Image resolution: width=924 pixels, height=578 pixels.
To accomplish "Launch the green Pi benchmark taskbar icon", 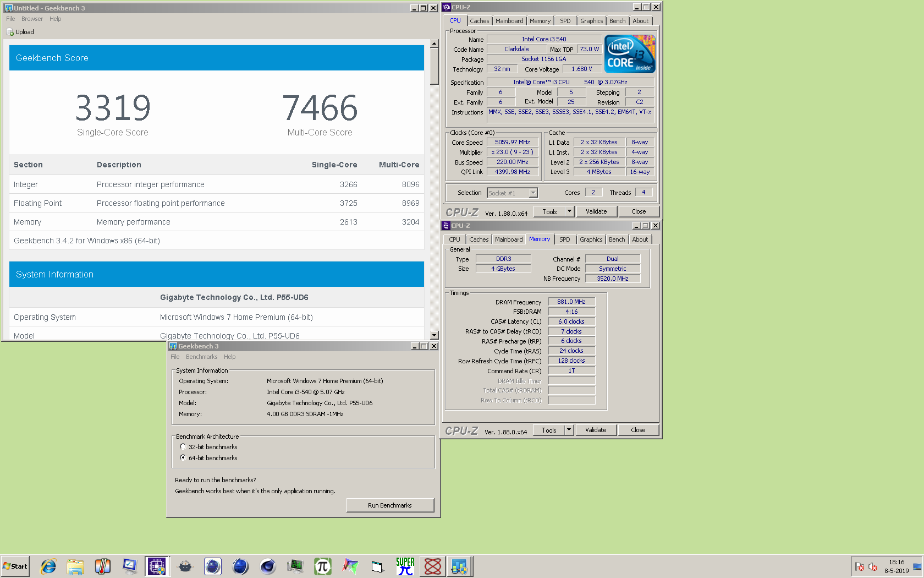I will (323, 566).
